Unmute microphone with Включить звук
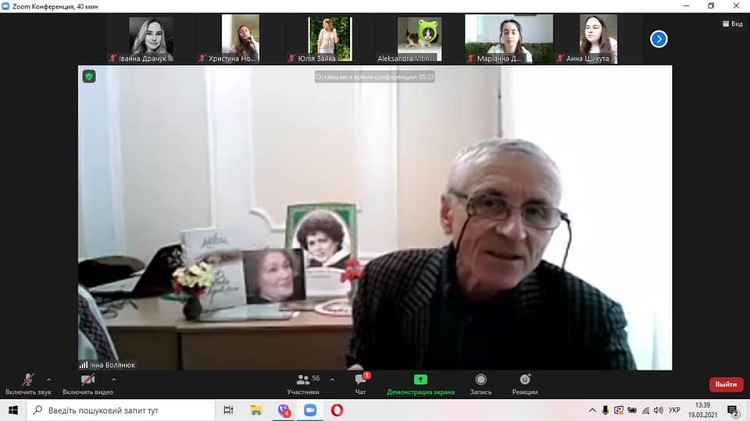The image size is (750, 421). click(x=27, y=383)
